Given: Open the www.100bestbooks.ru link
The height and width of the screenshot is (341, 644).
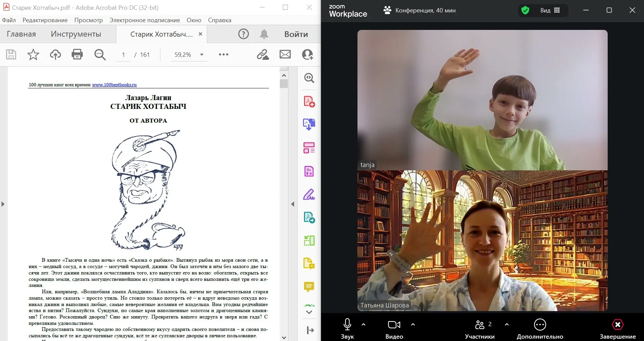Looking at the screenshot, I should click(x=114, y=85).
